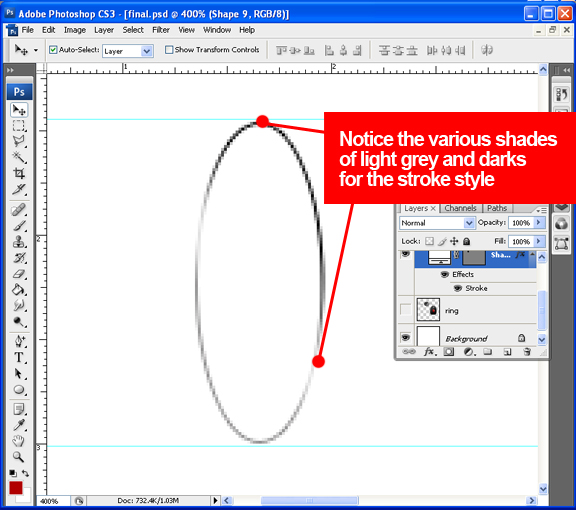Swap foreground and background colors
This screenshot has height=510, width=576.
tap(25, 473)
